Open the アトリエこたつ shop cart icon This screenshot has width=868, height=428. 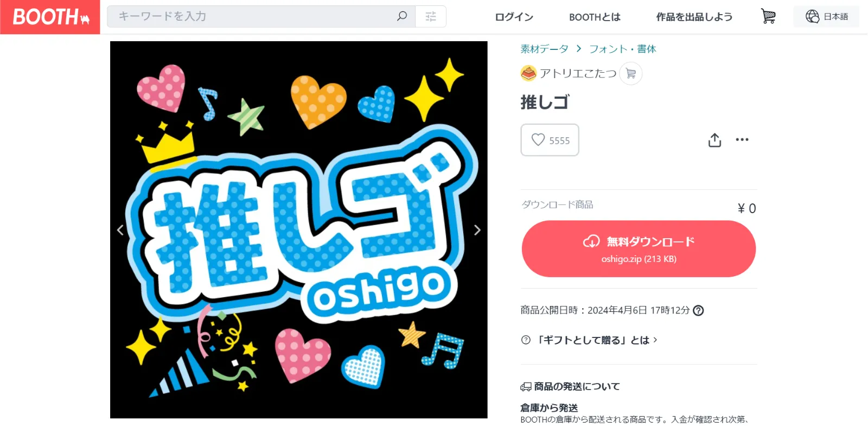[630, 73]
